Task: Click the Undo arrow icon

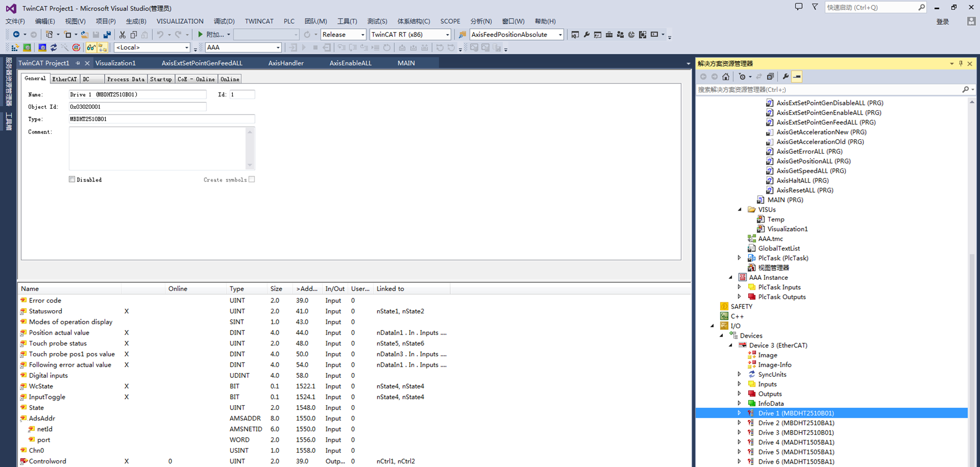Action: pos(160,34)
